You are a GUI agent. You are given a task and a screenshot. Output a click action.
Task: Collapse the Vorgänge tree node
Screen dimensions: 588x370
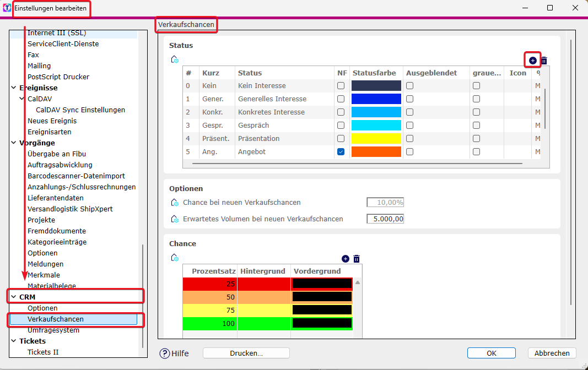click(x=13, y=143)
